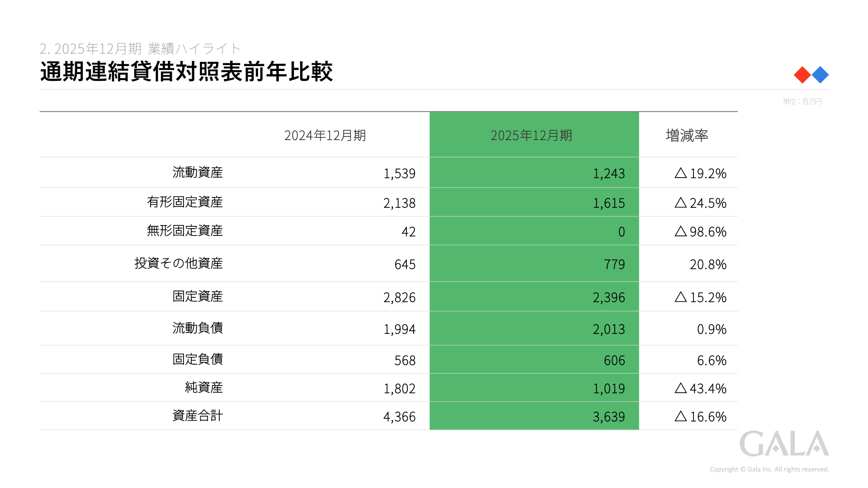Click the value 568 for 固定負債

405,361
